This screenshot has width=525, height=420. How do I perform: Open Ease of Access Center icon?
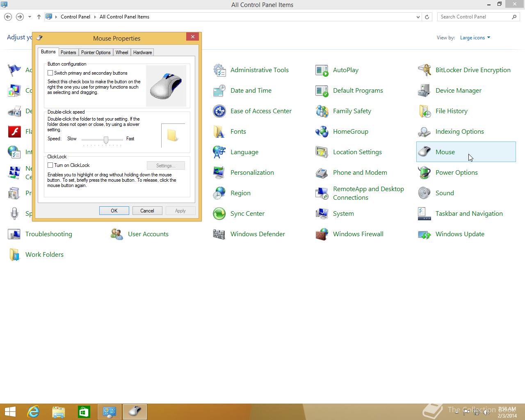pyautogui.click(x=219, y=111)
